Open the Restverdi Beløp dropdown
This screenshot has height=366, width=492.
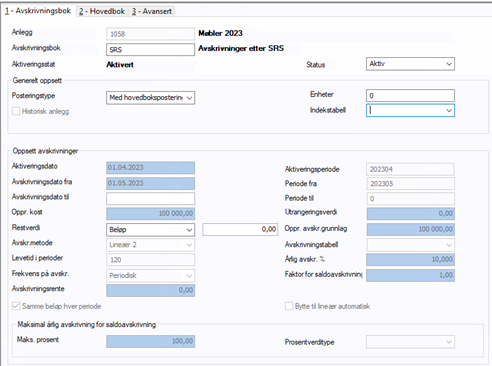[150, 230]
